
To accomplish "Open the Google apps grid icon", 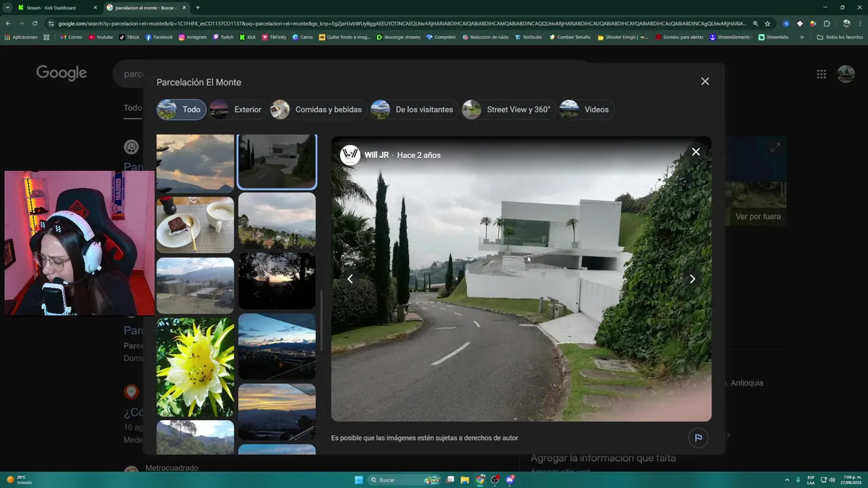I will pyautogui.click(x=821, y=74).
